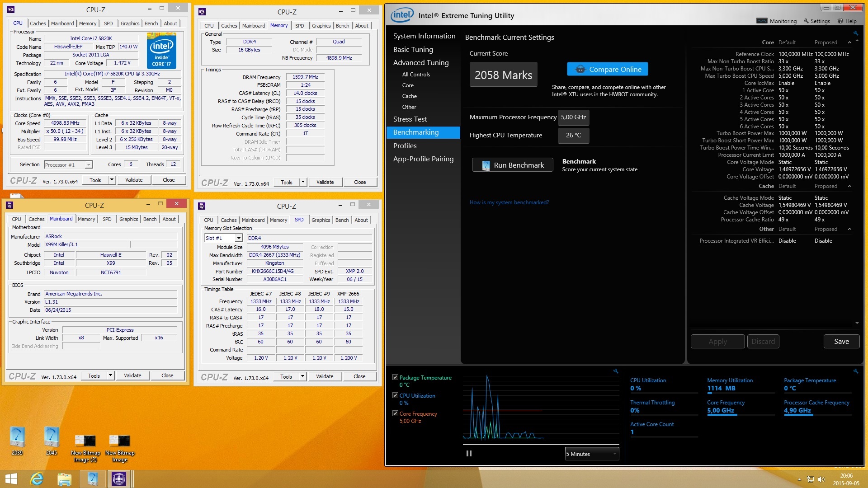
Task: Click Validate in top-left CPU-Z window
Action: [134, 180]
